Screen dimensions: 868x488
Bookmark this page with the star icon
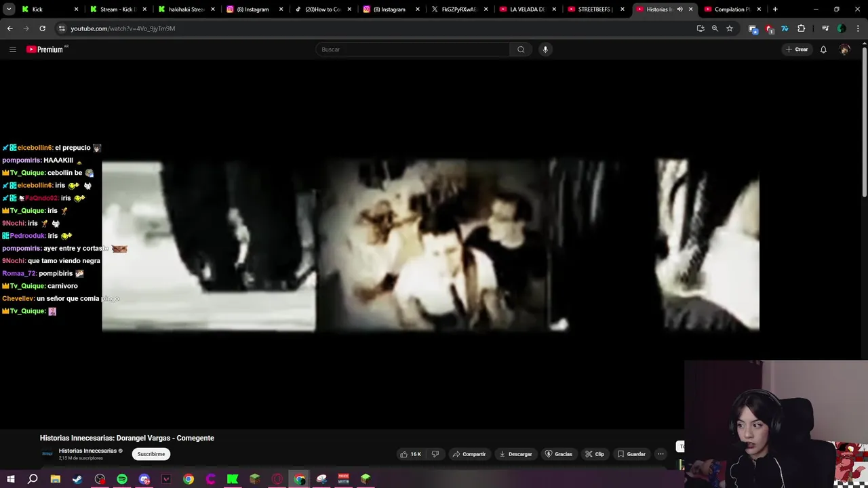point(730,28)
